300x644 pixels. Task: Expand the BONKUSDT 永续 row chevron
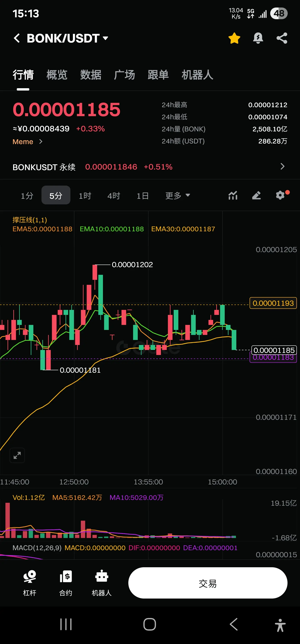point(282,166)
